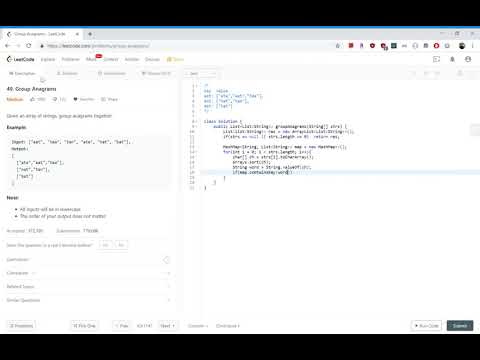This screenshot has width=480, height=360.
Task: Click the LeetCode logo
Action: 21,59
